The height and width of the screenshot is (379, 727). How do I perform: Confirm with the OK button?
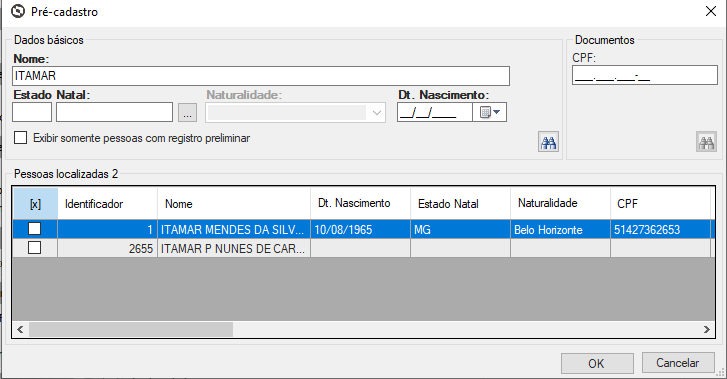(597, 363)
